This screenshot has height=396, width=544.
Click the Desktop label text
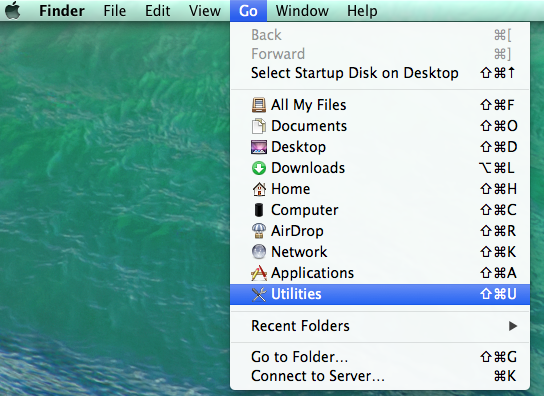(x=299, y=147)
